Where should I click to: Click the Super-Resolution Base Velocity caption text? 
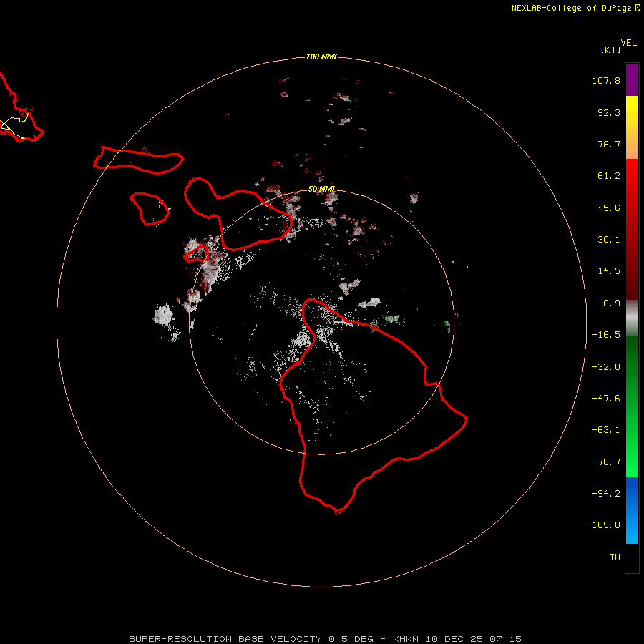[x=326, y=639]
